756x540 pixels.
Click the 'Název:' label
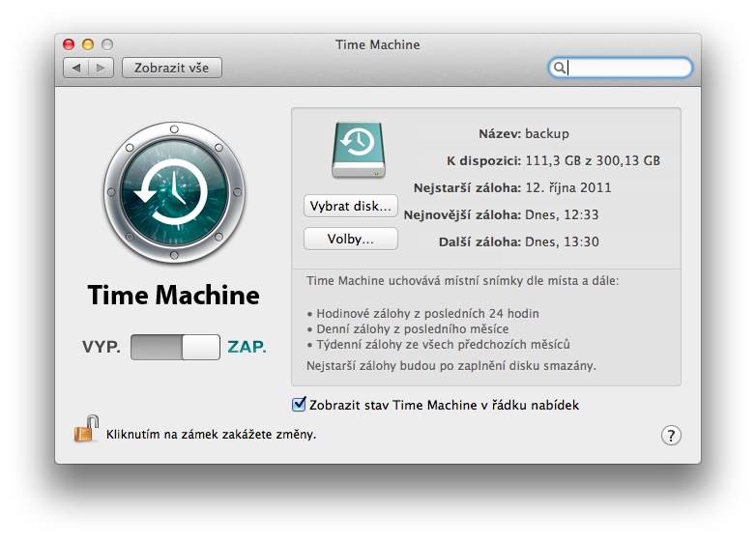500,133
